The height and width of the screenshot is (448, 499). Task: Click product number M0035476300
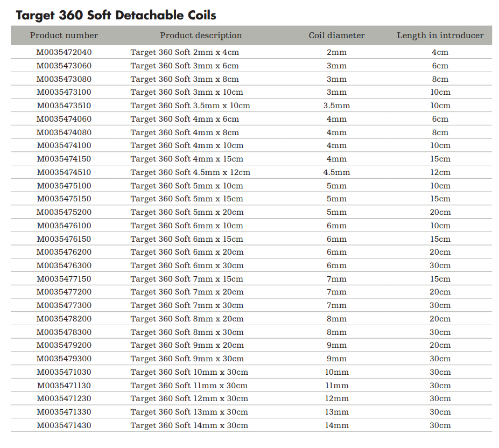tap(64, 265)
